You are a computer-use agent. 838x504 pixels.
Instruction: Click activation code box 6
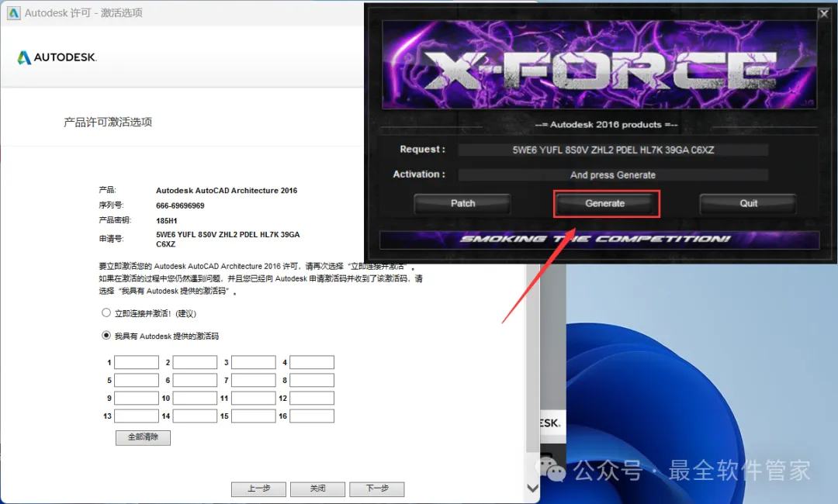click(x=195, y=380)
